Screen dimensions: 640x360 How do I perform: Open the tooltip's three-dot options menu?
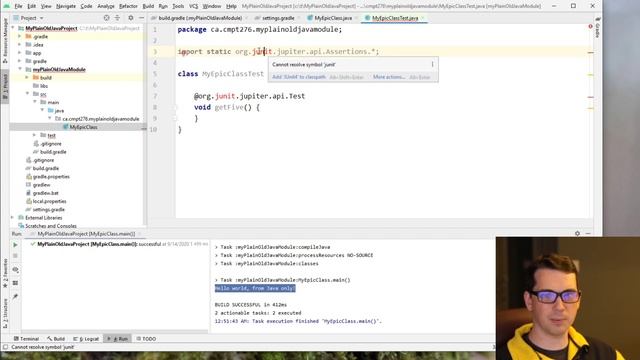pos(432,64)
